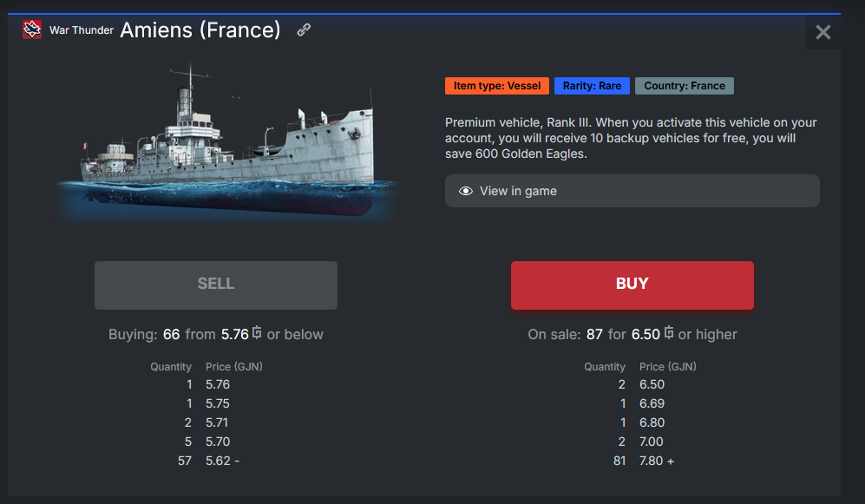Click the GJN coin icon beside 6.50
865x504 pixels.
(669, 334)
